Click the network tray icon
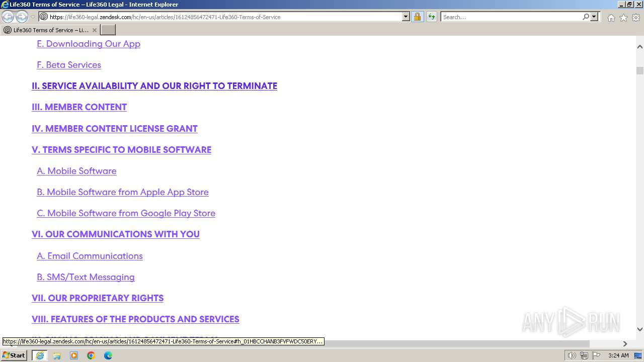 [x=584, y=355]
